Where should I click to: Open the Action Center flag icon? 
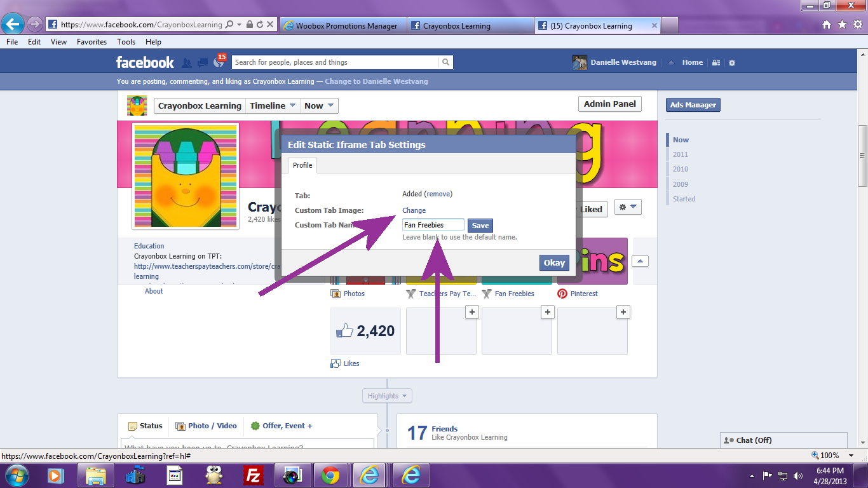[768, 475]
